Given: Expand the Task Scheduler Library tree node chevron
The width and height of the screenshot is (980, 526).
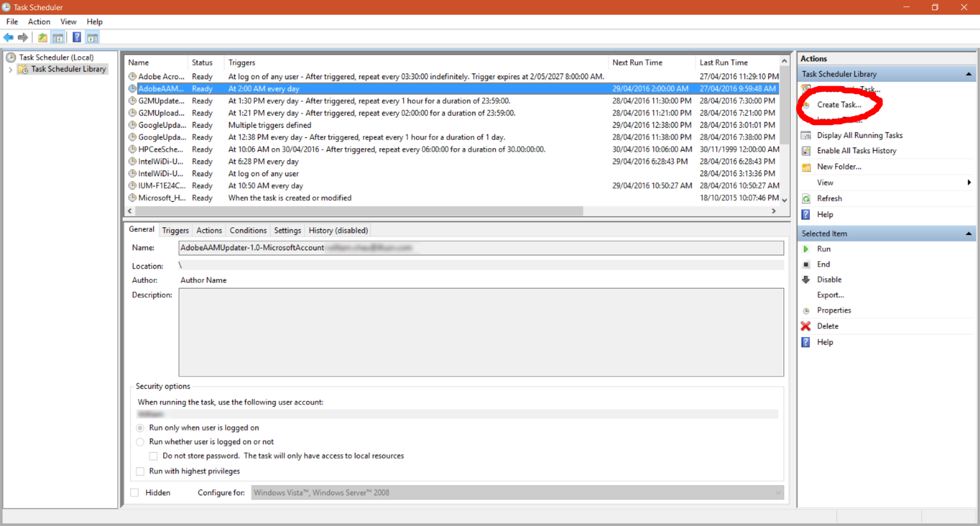Looking at the screenshot, I should click(10, 69).
